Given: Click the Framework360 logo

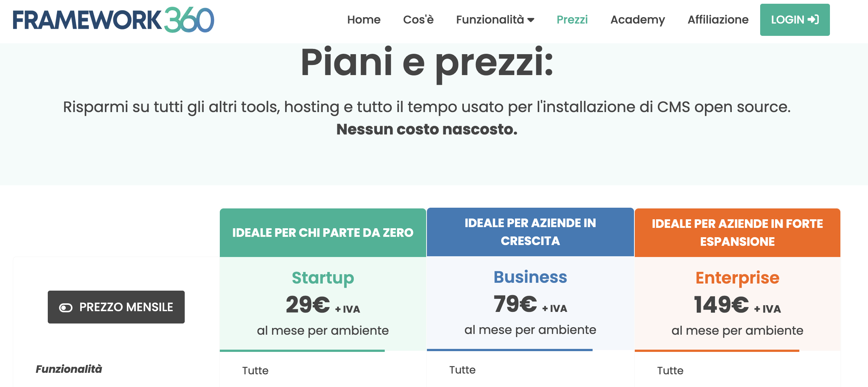Looking at the screenshot, I should [x=113, y=20].
